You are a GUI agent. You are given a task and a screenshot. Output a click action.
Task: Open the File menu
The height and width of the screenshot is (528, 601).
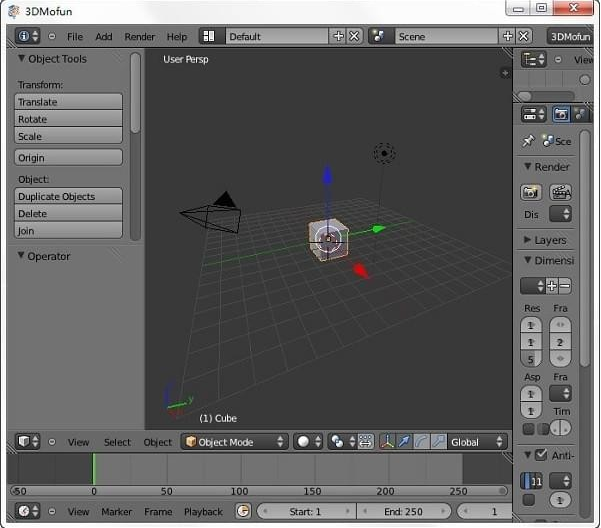pos(75,37)
